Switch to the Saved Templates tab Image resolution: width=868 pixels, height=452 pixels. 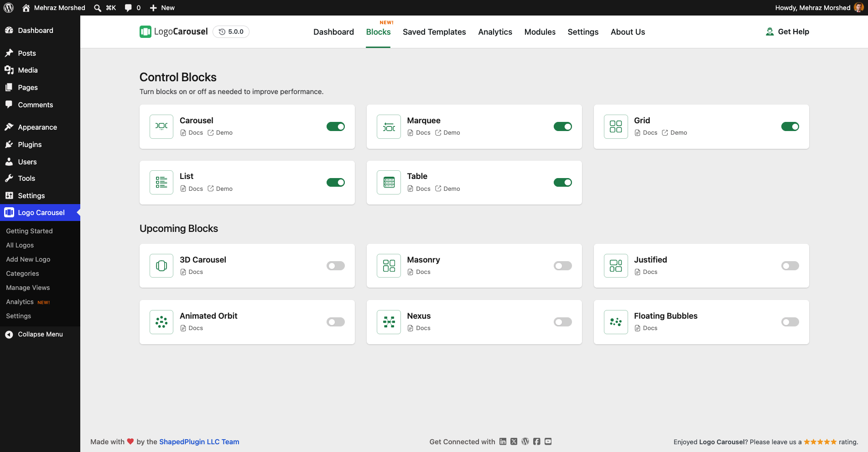click(434, 32)
